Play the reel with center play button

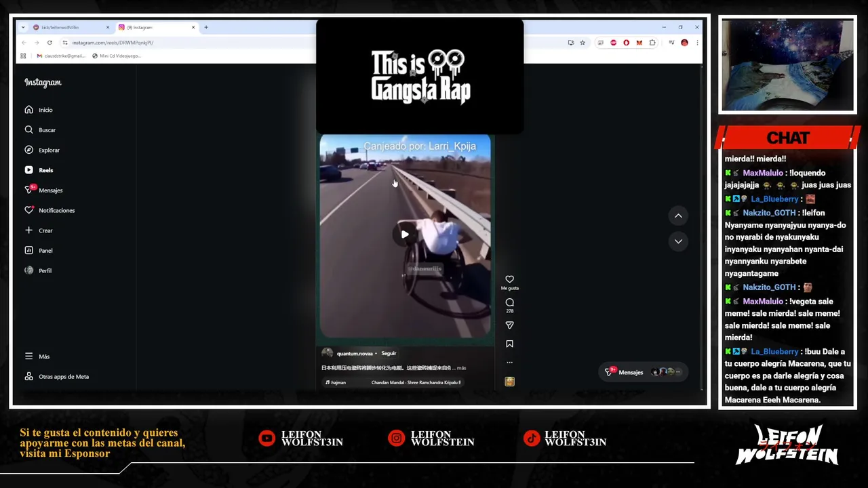tap(405, 235)
